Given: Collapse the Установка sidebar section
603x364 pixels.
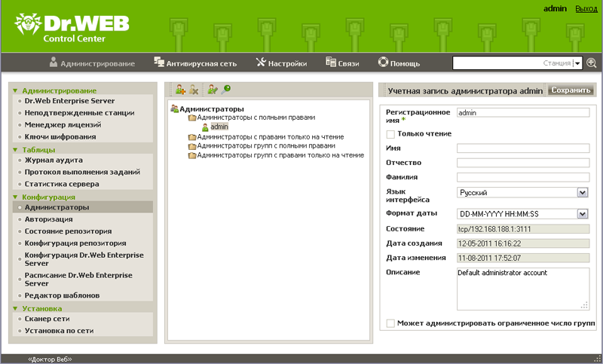Looking at the screenshot, I should click(15, 309).
